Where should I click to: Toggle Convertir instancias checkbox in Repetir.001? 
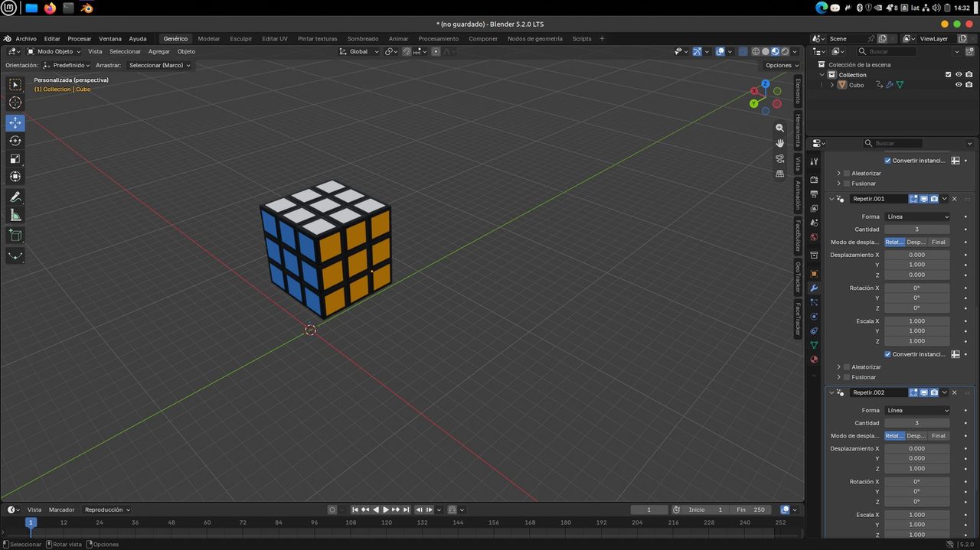click(x=888, y=354)
